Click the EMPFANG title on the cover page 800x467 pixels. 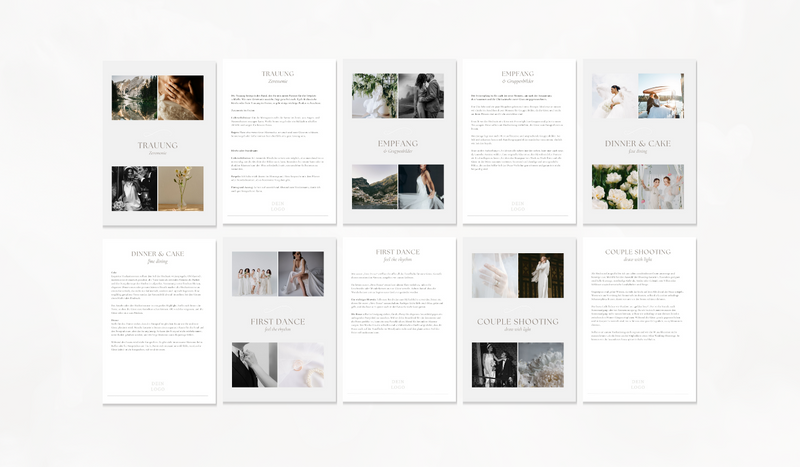[x=398, y=143]
